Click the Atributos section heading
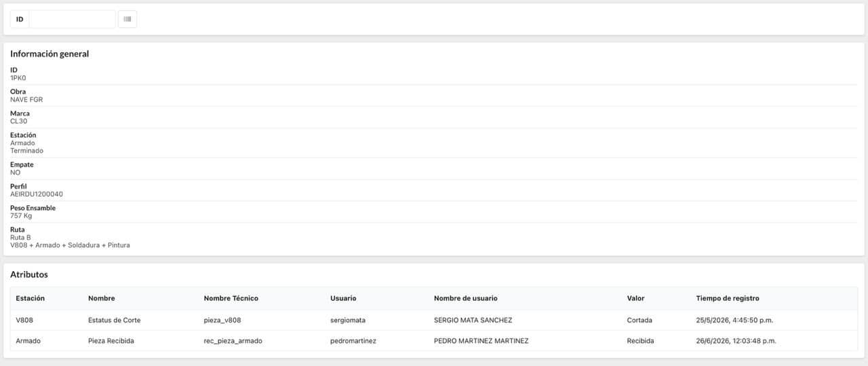The width and height of the screenshot is (868, 366). (29, 274)
